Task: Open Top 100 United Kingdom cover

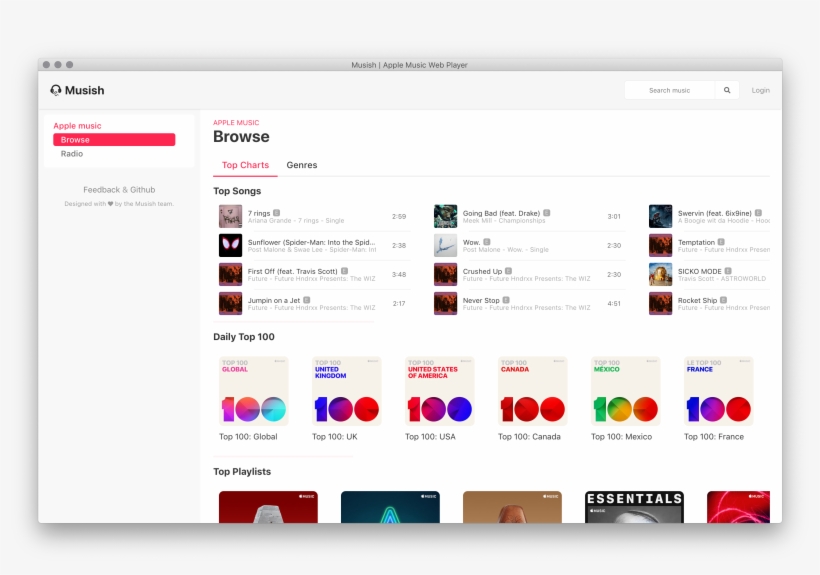Action: (x=347, y=391)
